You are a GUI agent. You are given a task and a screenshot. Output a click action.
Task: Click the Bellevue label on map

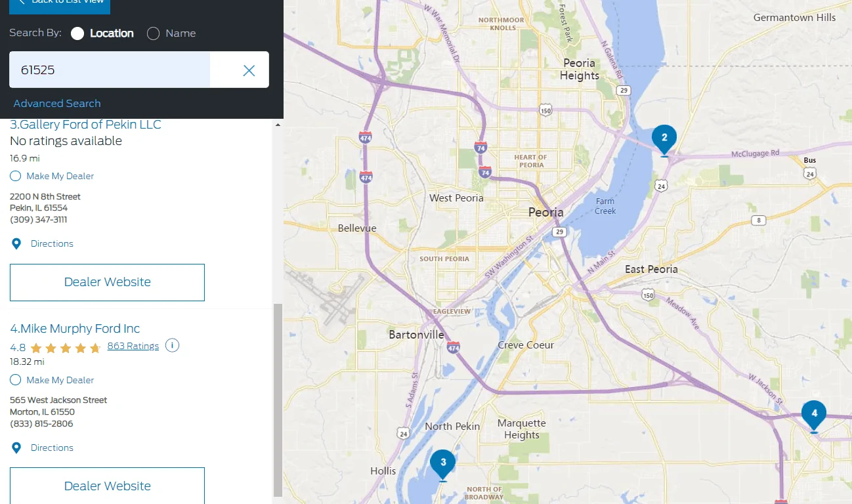(x=357, y=228)
